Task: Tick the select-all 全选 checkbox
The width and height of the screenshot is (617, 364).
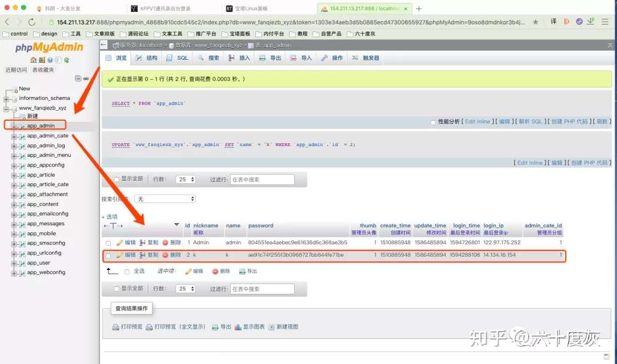Action: point(127,272)
